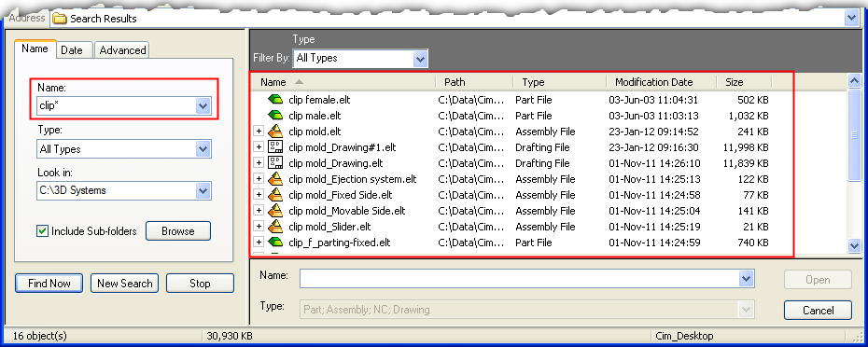The width and height of the screenshot is (868, 347).
Task: Click the 30,930 KB status bar entry
Action: (x=230, y=336)
